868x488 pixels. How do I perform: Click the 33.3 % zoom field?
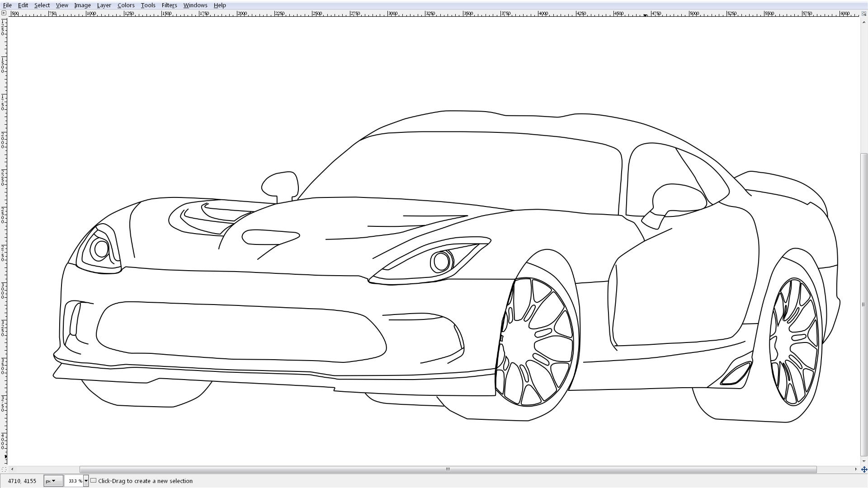pos(74,481)
